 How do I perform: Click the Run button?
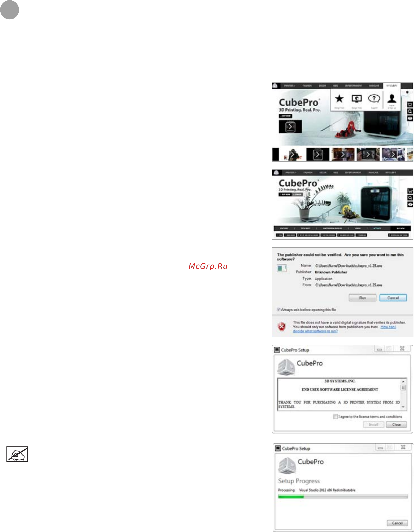pos(362,298)
